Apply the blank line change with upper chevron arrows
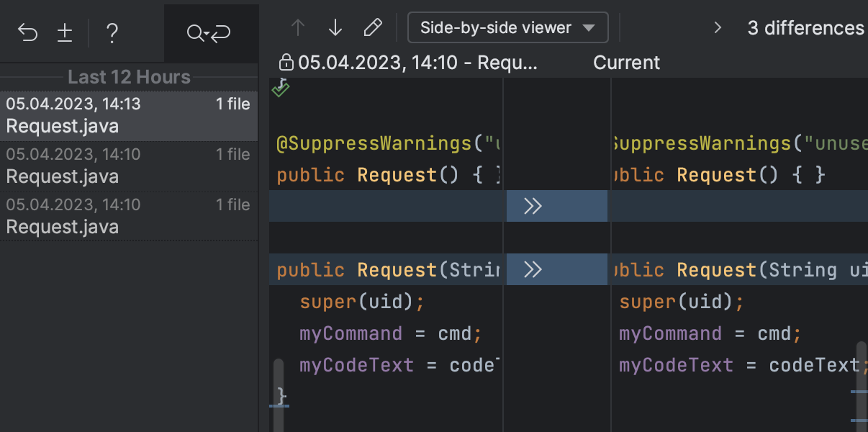This screenshot has height=432, width=868. 533,207
